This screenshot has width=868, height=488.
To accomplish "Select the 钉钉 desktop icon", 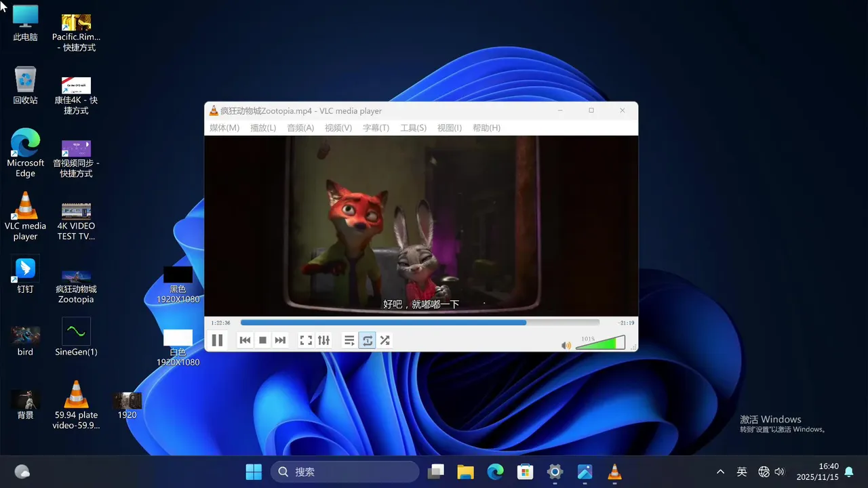I will pos(25,274).
